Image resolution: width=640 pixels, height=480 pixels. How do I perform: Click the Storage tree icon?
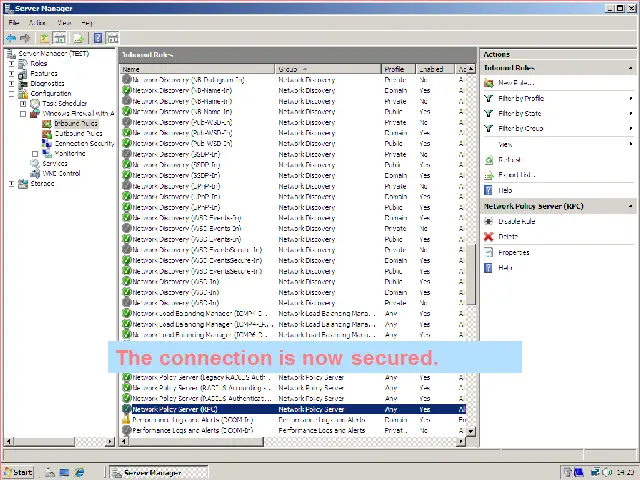click(x=23, y=184)
